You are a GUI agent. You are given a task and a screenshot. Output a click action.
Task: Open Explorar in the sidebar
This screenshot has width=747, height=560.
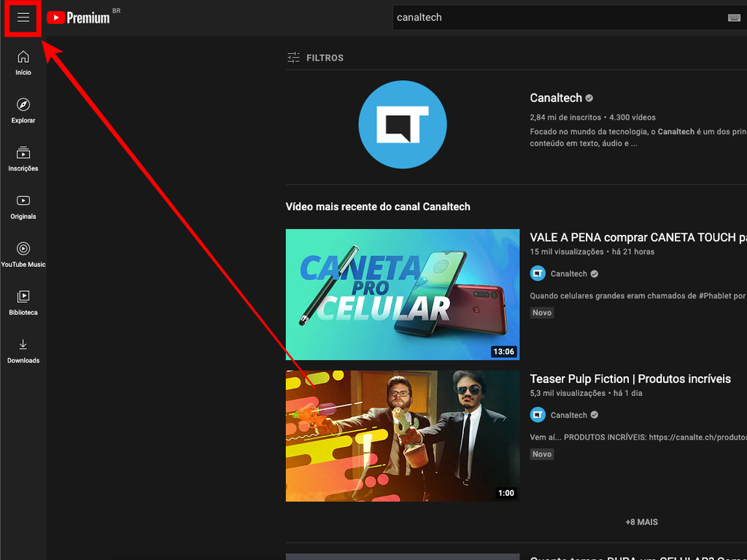click(23, 111)
